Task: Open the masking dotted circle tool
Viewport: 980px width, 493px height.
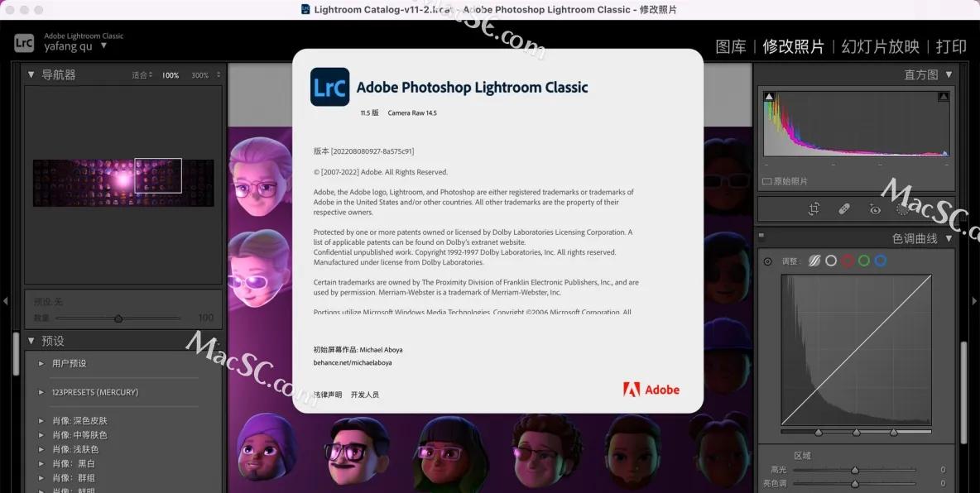Action: pos(902,209)
